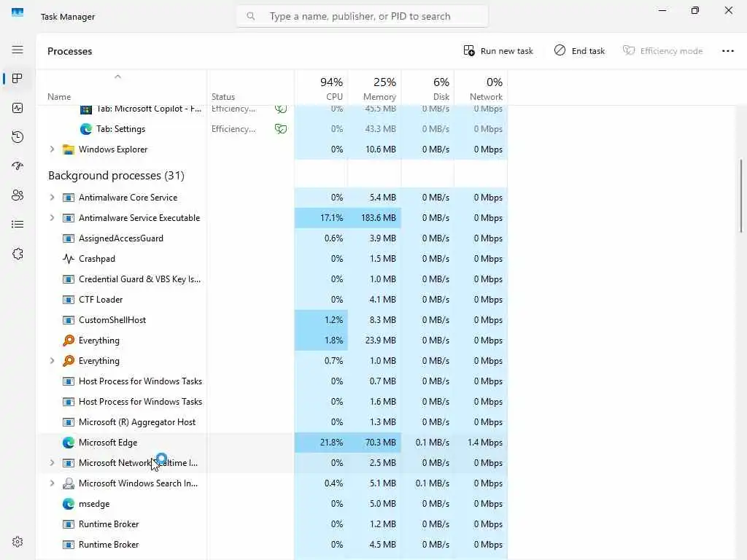Expand Antimalware Service Executable row
Viewport: 747px width, 560px height.
click(52, 217)
